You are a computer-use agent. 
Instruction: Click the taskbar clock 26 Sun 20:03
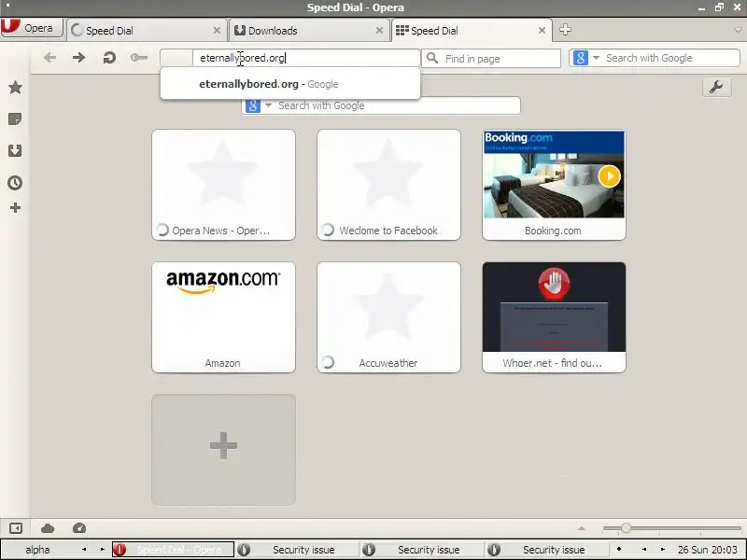pyautogui.click(x=708, y=550)
